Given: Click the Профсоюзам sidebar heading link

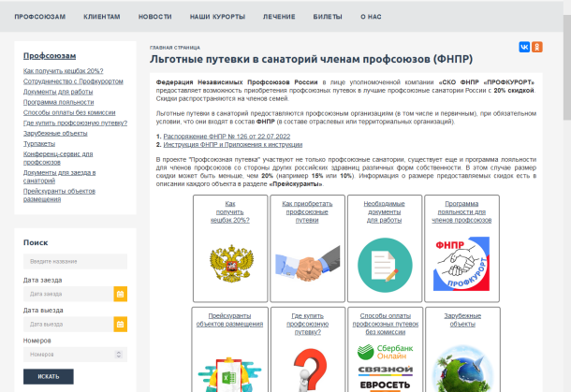Looking at the screenshot, I should click(x=50, y=56).
